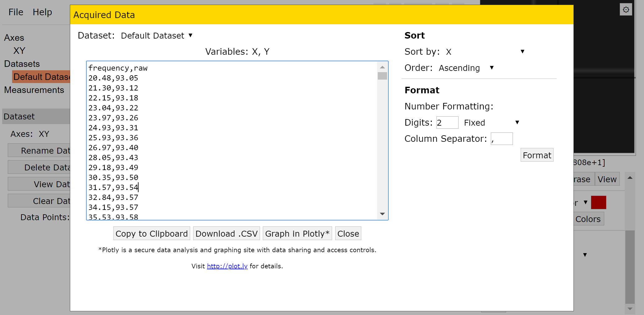The width and height of the screenshot is (644, 315).
Task: Open the File menu
Action: coord(16,12)
